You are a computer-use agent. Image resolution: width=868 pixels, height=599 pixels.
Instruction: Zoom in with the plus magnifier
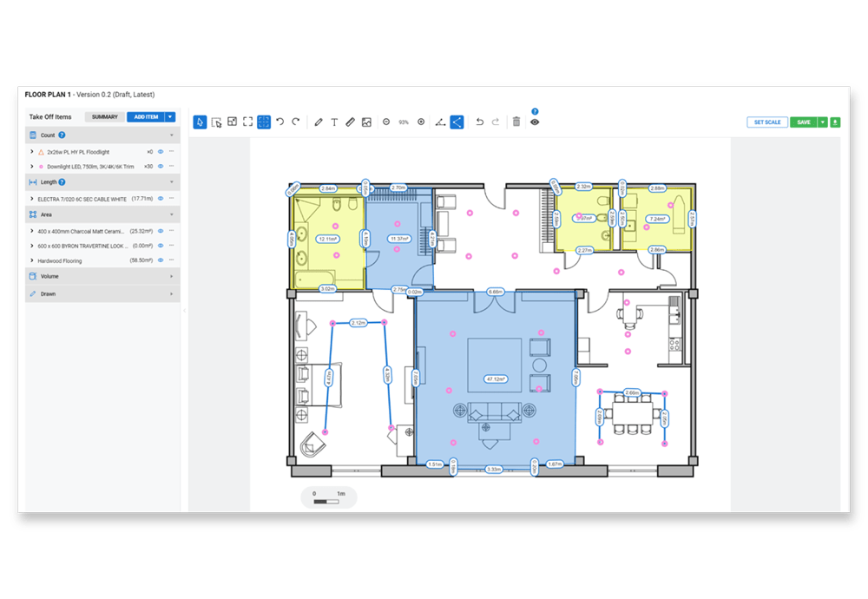[421, 122]
